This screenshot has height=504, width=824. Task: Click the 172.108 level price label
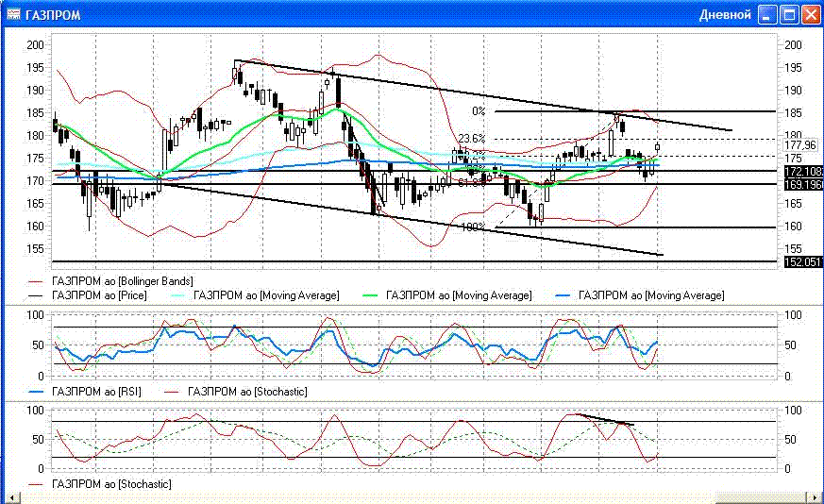coord(803,172)
